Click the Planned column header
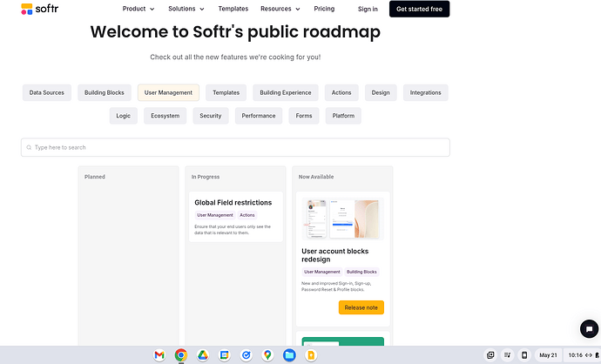 coord(95,177)
